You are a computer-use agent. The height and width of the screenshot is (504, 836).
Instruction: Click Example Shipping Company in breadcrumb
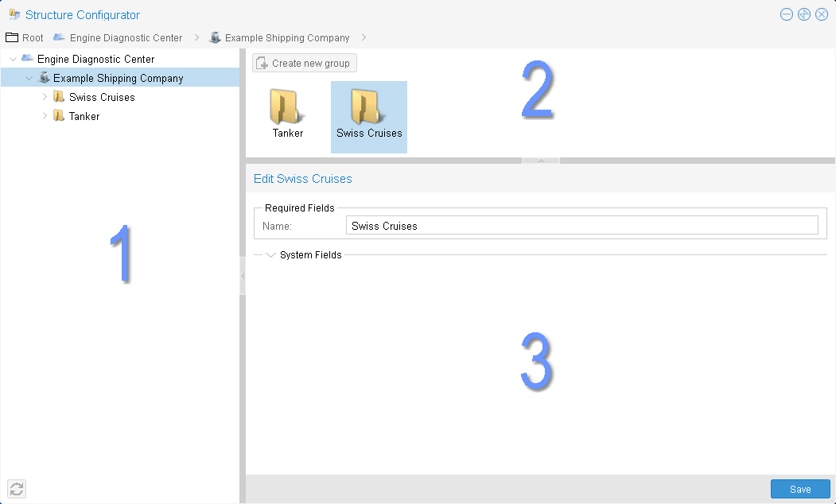286,37
